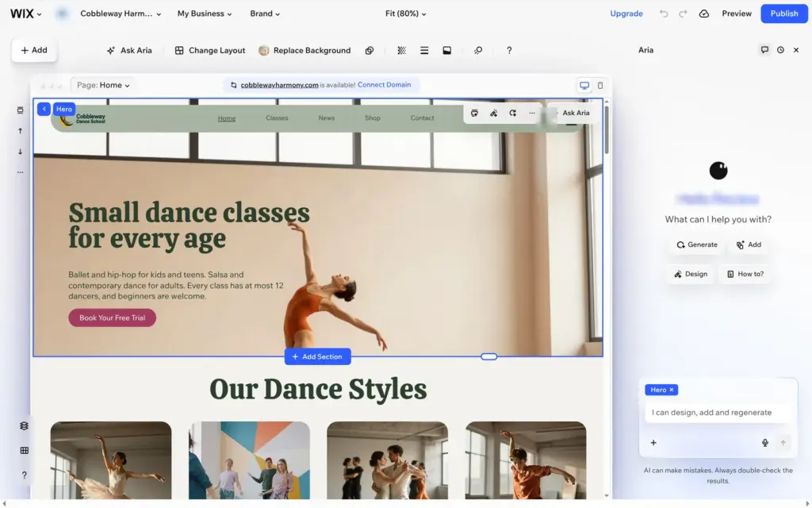Select the Hero section label
The image size is (812, 508).
(64, 109)
